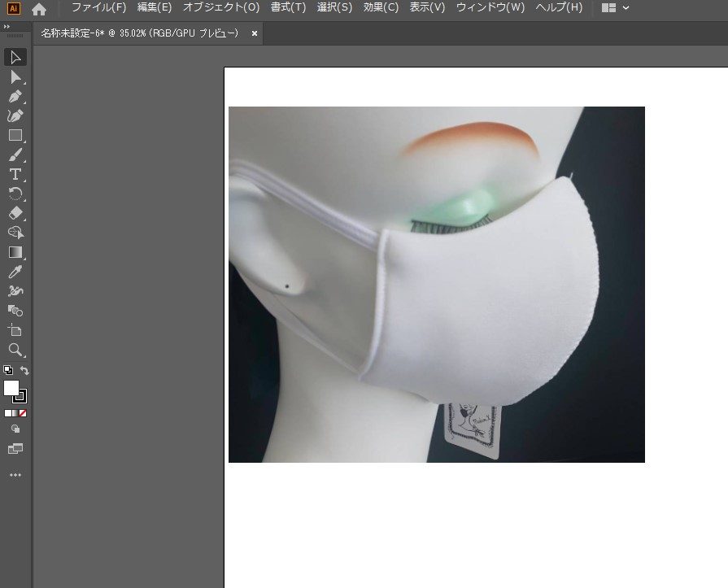The height and width of the screenshot is (588, 728).
Task: Select the Lasso-style selection tool with cursor
Action: [15, 233]
